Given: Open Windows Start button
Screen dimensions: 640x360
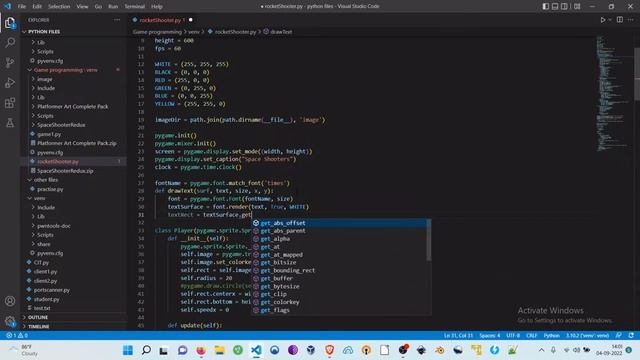Looking at the screenshot, I should pyautogui.click(x=128, y=350).
